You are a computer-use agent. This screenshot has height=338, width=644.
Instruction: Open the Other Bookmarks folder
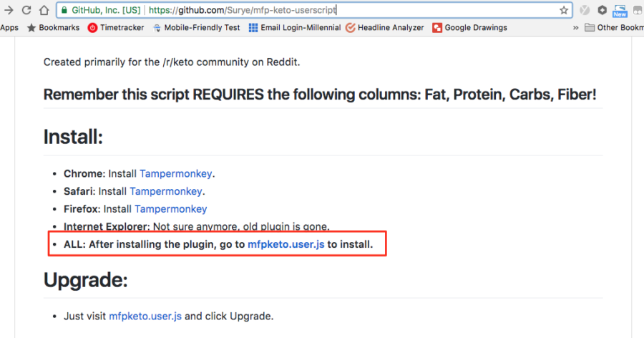(615, 27)
